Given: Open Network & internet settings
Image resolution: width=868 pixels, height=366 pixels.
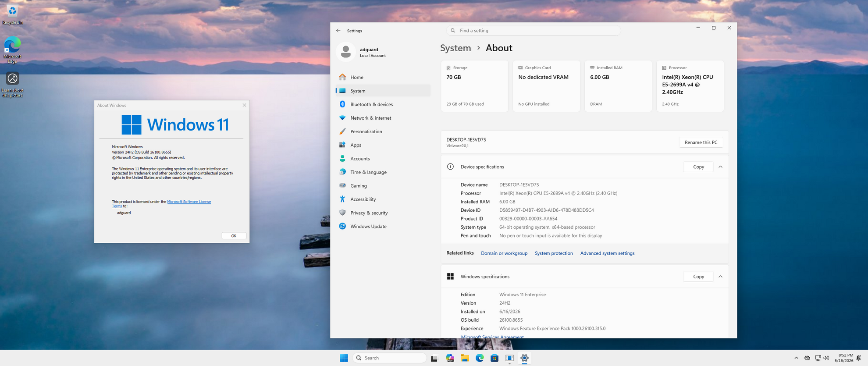Looking at the screenshot, I should pos(383,118).
